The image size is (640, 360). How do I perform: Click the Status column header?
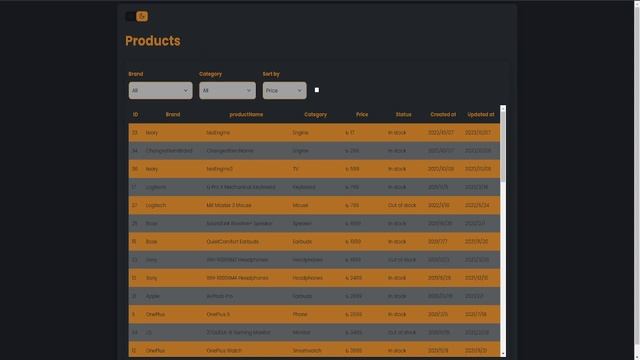[403, 115]
